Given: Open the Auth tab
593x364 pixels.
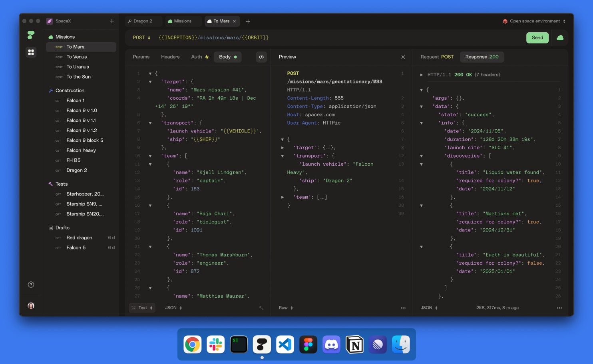Looking at the screenshot, I should pyautogui.click(x=200, y=57).
